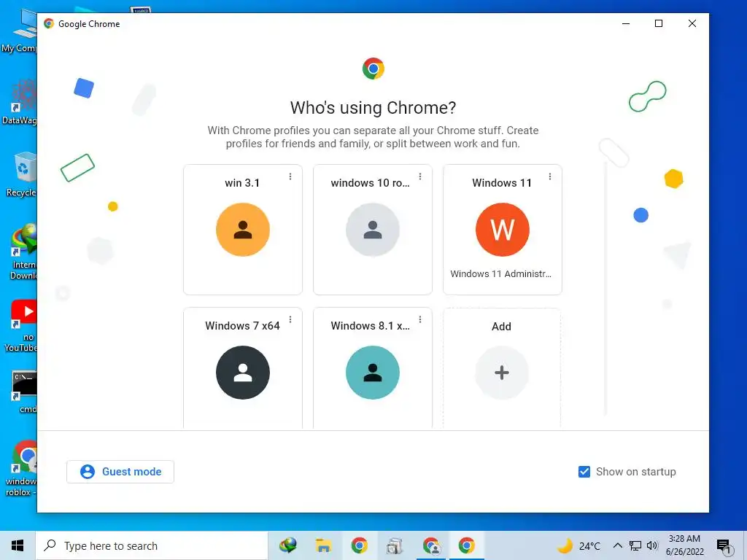Select the My Computer desktop icon
The height and width of the screenshot is (560, 747).
tap(20, 30)
